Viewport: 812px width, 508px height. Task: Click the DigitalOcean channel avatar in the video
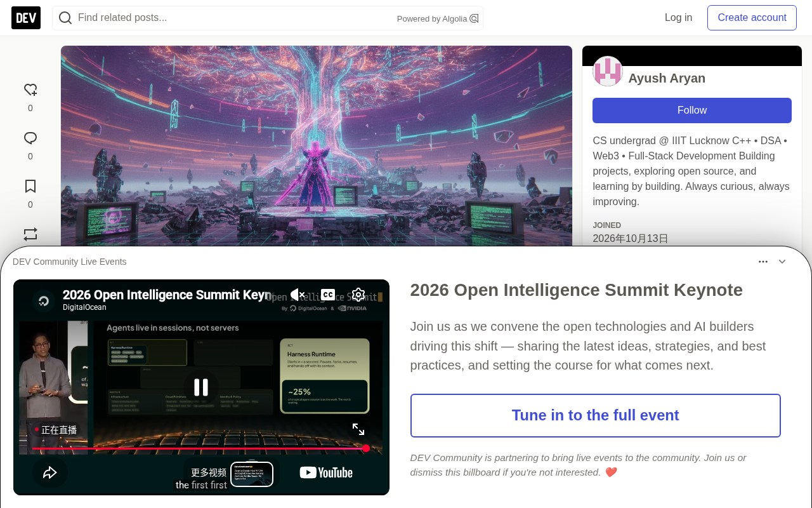[x=44, y=301]
